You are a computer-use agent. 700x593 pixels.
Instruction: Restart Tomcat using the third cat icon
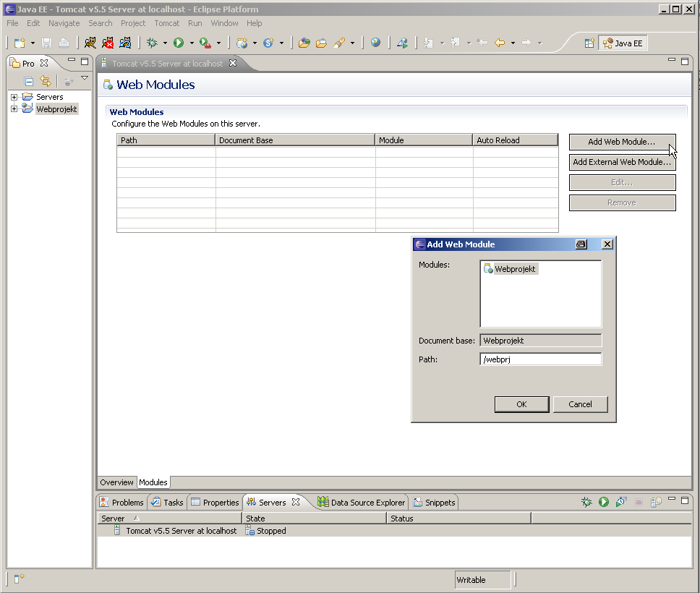[x=125, y=43]
